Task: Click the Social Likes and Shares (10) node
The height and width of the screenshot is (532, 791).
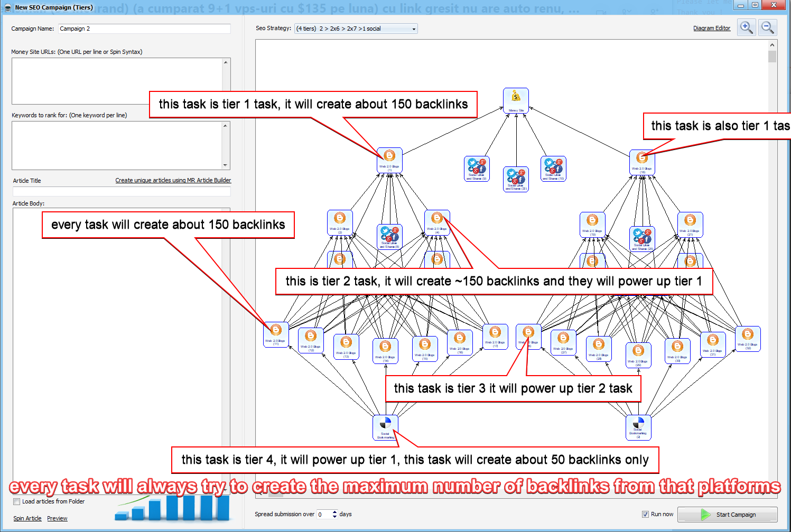Action: click(x=553, y=169)
